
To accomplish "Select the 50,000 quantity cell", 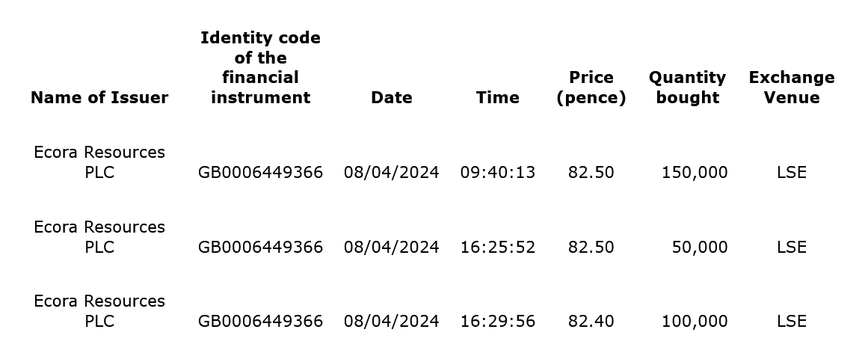I will tap(699, 247).
